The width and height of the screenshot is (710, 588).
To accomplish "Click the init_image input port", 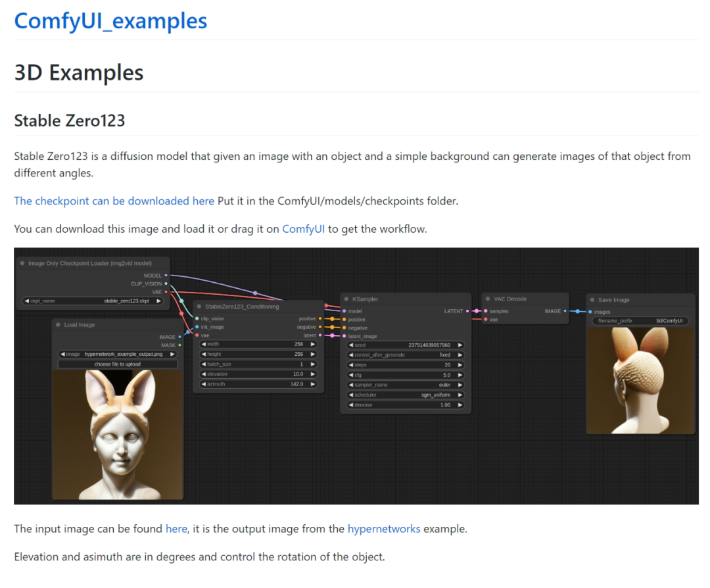I will [x=197, y=327].
